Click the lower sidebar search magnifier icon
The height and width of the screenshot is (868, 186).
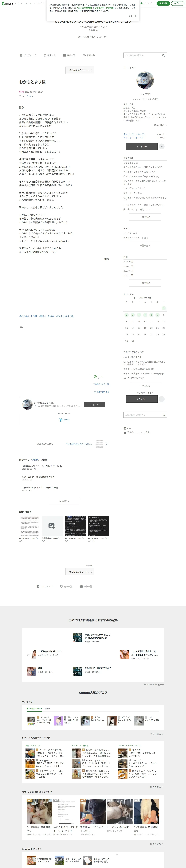[164, 415]
